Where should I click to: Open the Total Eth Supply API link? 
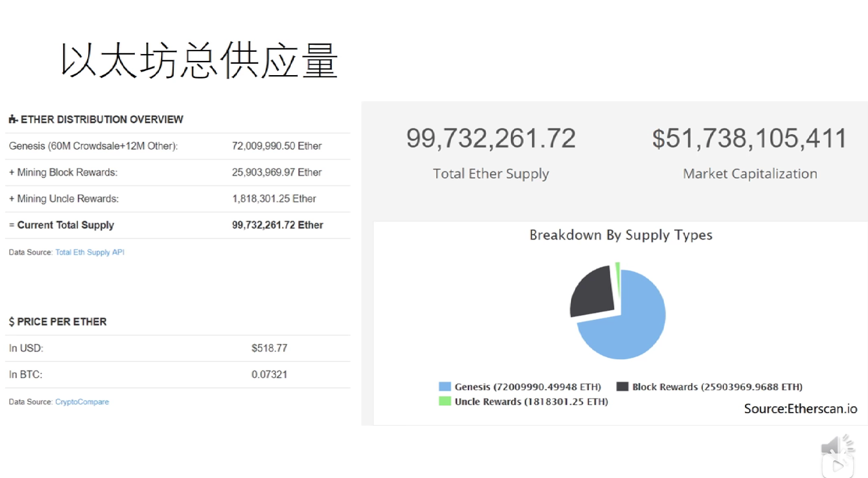coord(89,252)
